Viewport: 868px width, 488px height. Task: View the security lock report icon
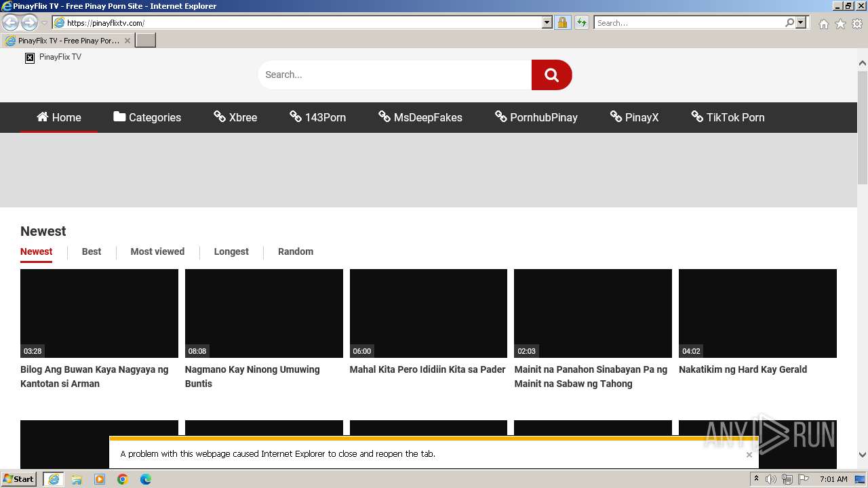[x=562, y=22]
